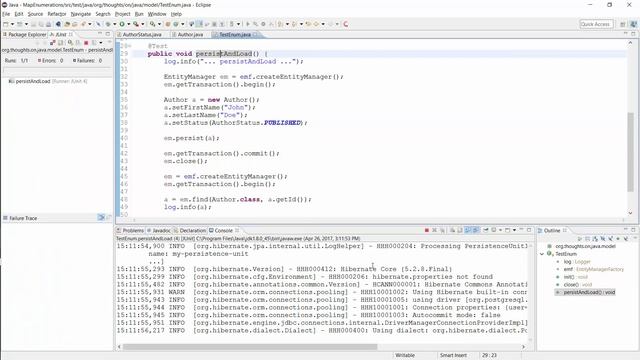Viewport: 640px width, 360px height.
Task: Click Compare Result icon in Failure Trace
Action: (109, 218)
